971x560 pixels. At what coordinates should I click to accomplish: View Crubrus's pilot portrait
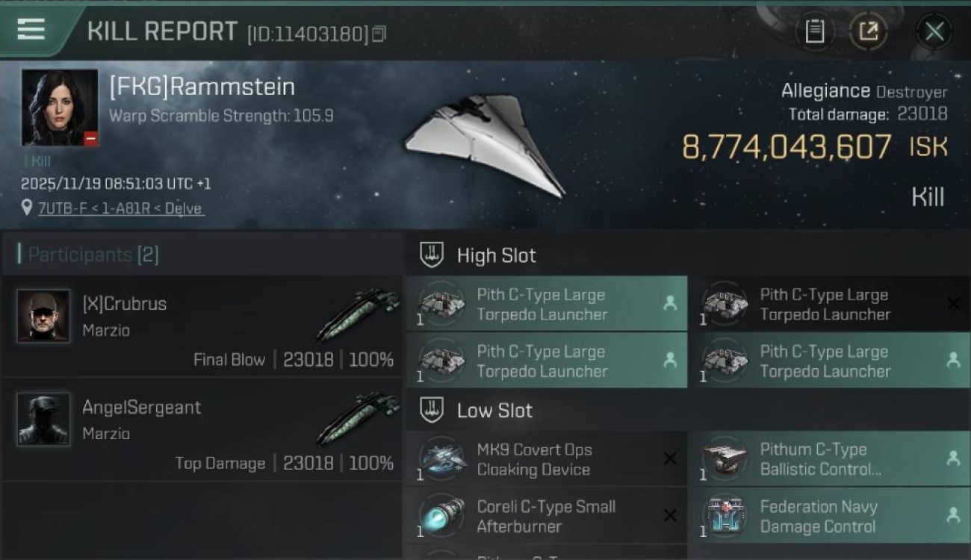tap(43, 317)
